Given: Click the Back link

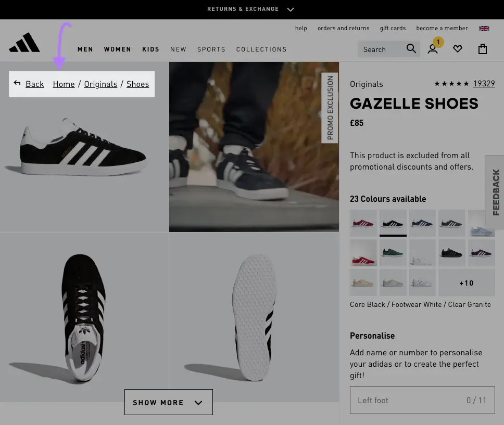Looking at the screenshot, I should coord(35,84).
